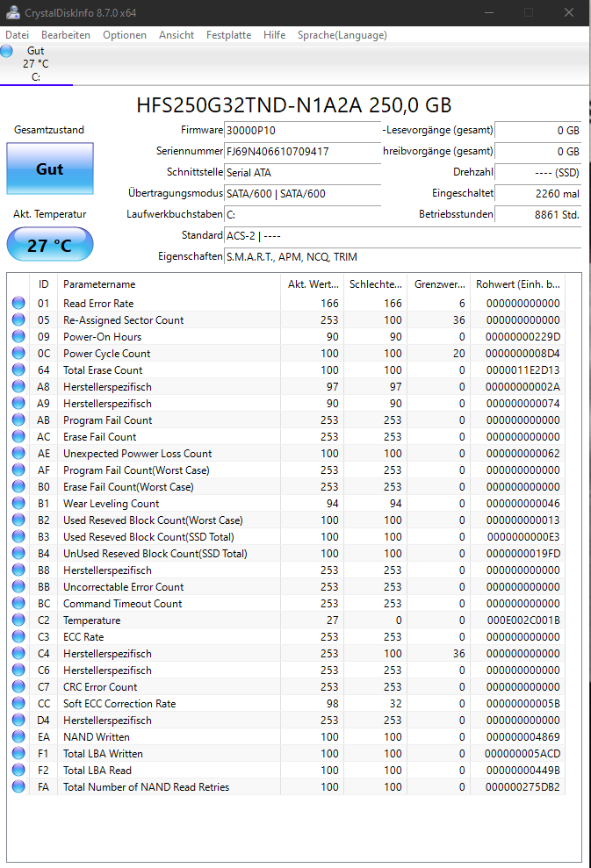Click the Standard field ACS-2
This screenshot has width=591, height=868.
coord(403,236)
